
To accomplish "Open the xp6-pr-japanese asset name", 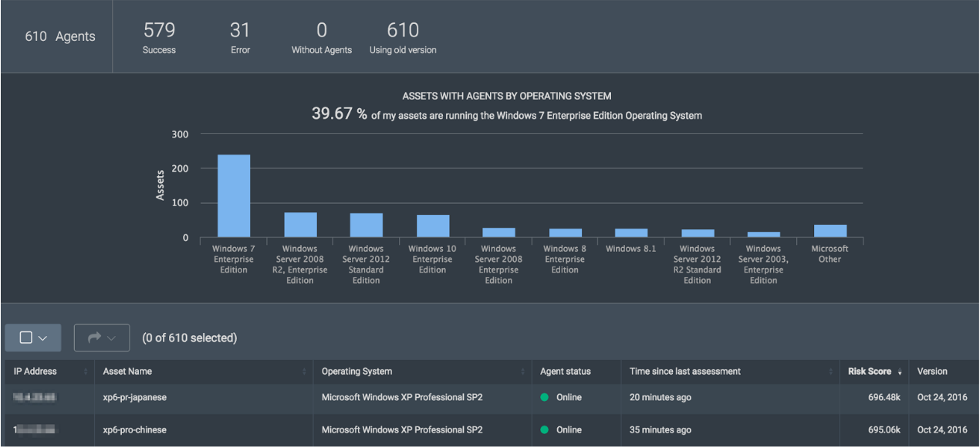I will 135,398.
